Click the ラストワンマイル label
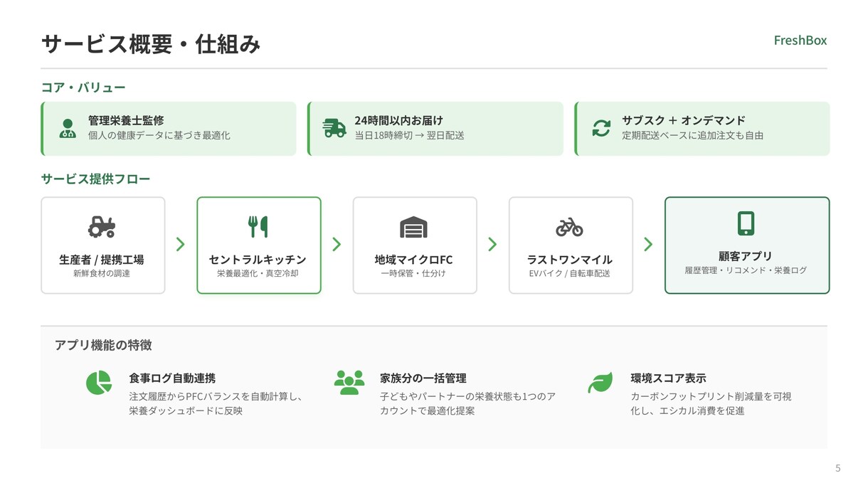 570,260
